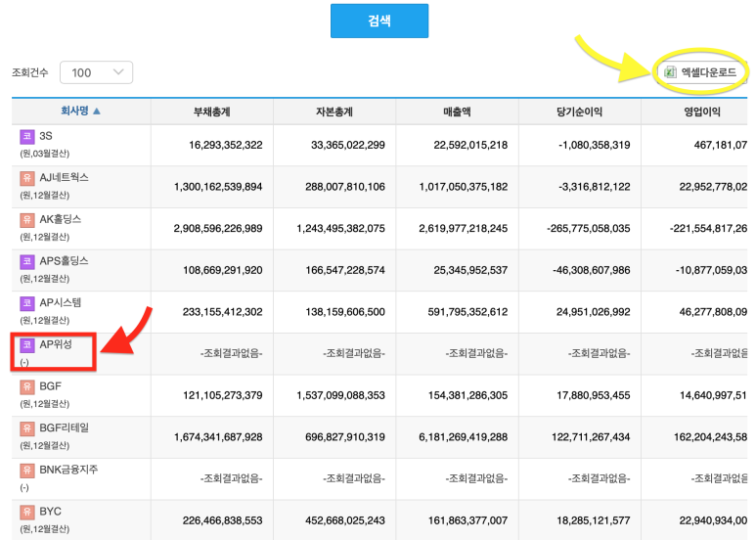
Task: Open company AJ네트웍스
Action: coord(65,177)
